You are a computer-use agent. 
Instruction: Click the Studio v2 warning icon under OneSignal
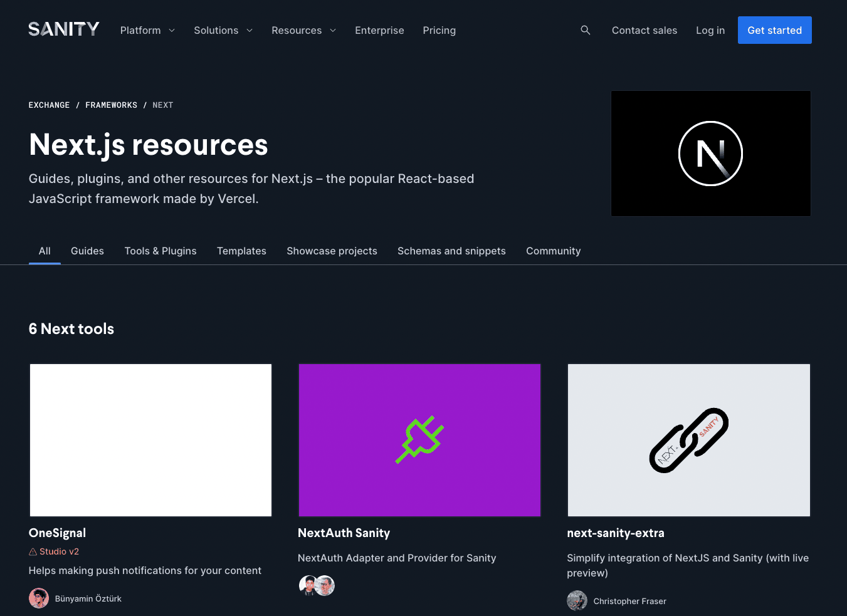(32, 551)
